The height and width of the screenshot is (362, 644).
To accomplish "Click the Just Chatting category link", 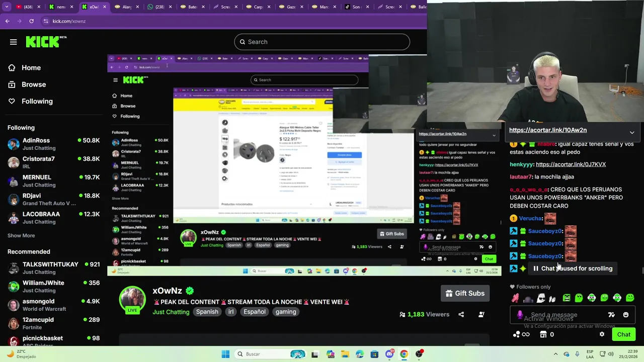I will (x=171, y=312).
